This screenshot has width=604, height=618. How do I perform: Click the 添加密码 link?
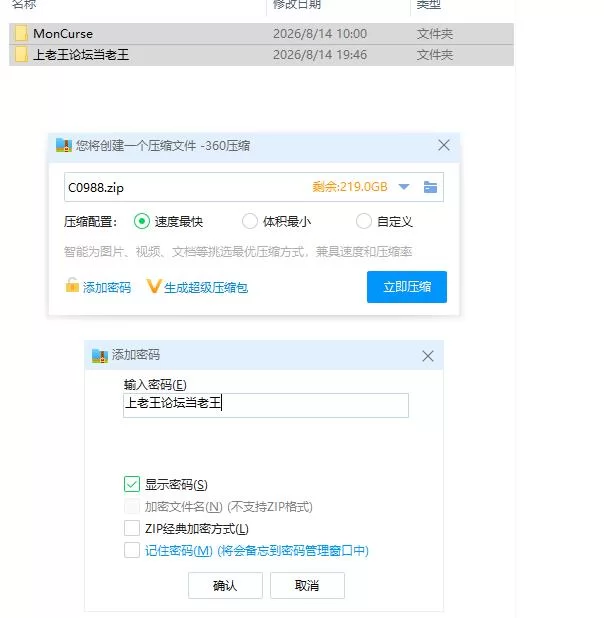click(107, 288)
